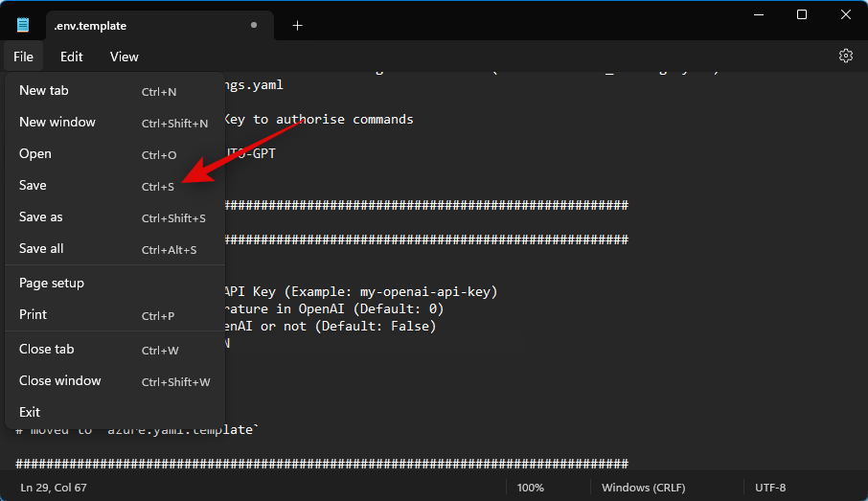
Task: Click the Notepad app icon in title bar
Action: click(x=23, y=25)
